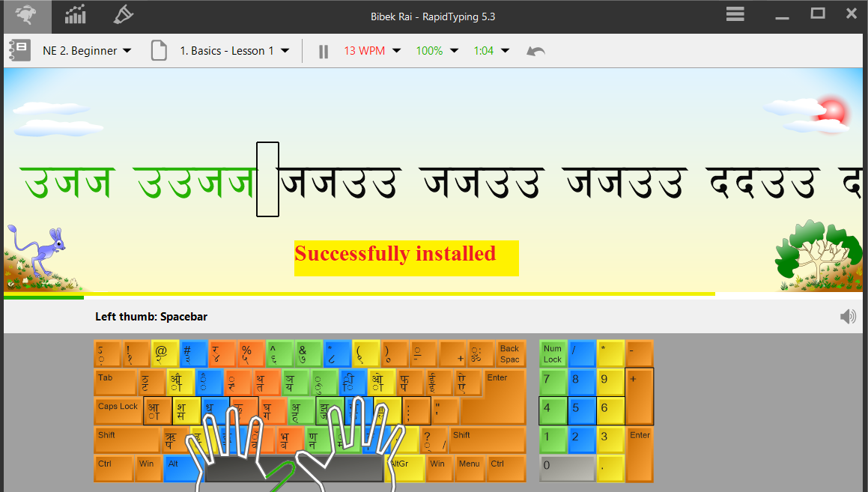Click the speaker icon above the keyboard
868x492 pixels.
coord(847,316)
